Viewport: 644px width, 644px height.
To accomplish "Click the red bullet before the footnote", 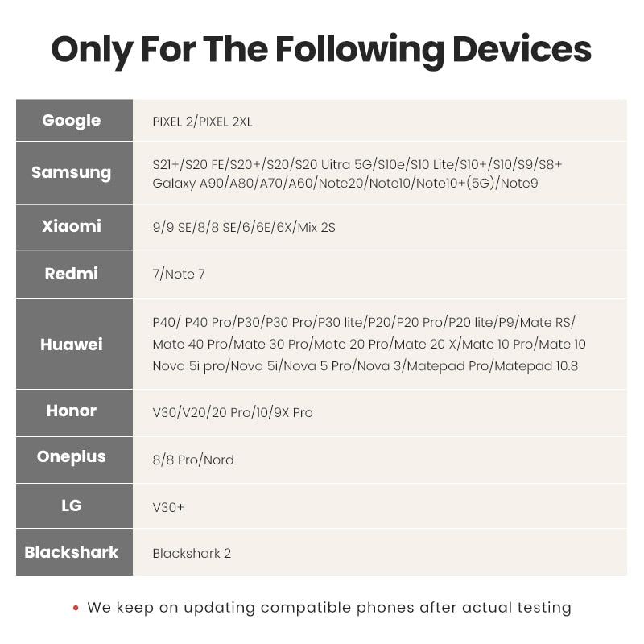I will (76, 608).
